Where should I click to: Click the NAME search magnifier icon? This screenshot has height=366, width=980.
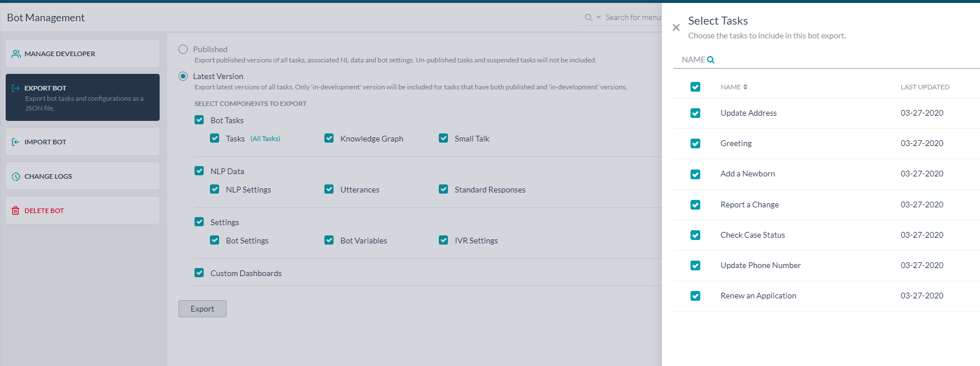(711, 60)
